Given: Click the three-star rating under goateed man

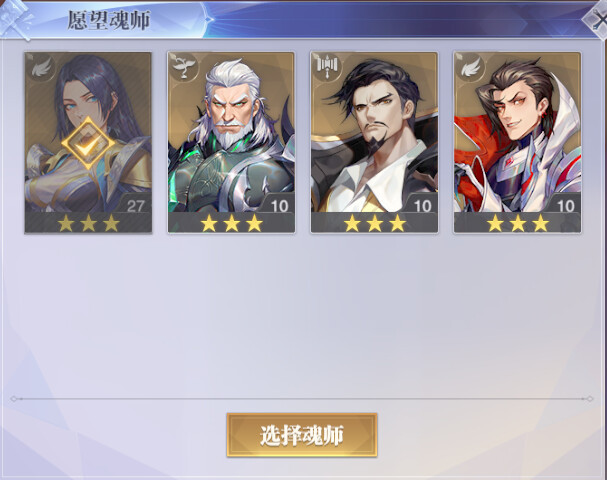Looking at the screenshot, I should coord(375,223).
